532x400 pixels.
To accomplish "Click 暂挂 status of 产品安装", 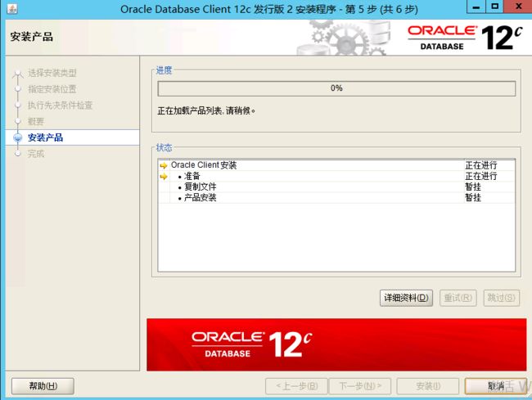I will pyautogui.click(x=473, y=198).
